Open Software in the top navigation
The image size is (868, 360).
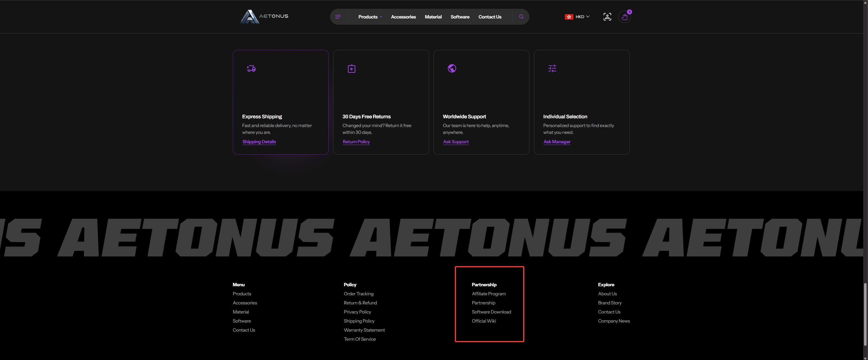point(460,17)
